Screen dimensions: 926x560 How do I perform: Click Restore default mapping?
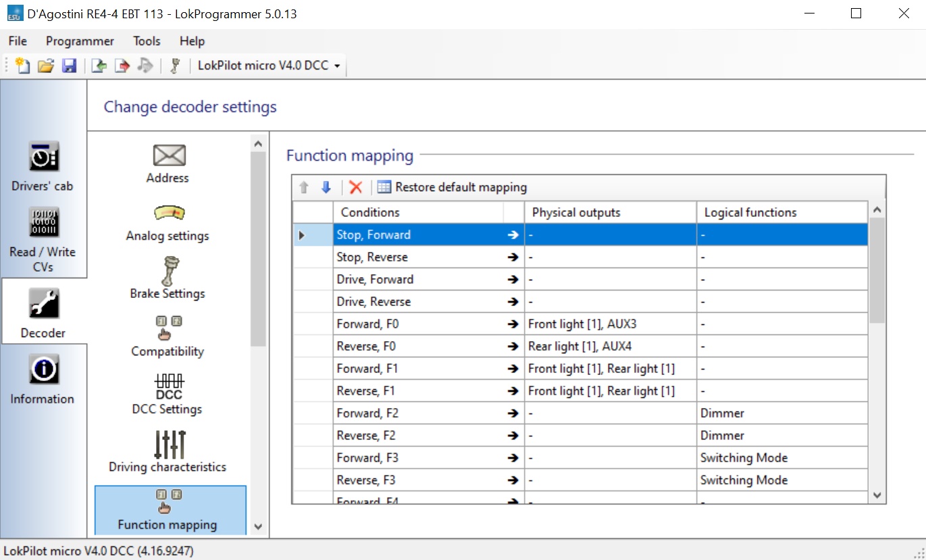(453, 187)
